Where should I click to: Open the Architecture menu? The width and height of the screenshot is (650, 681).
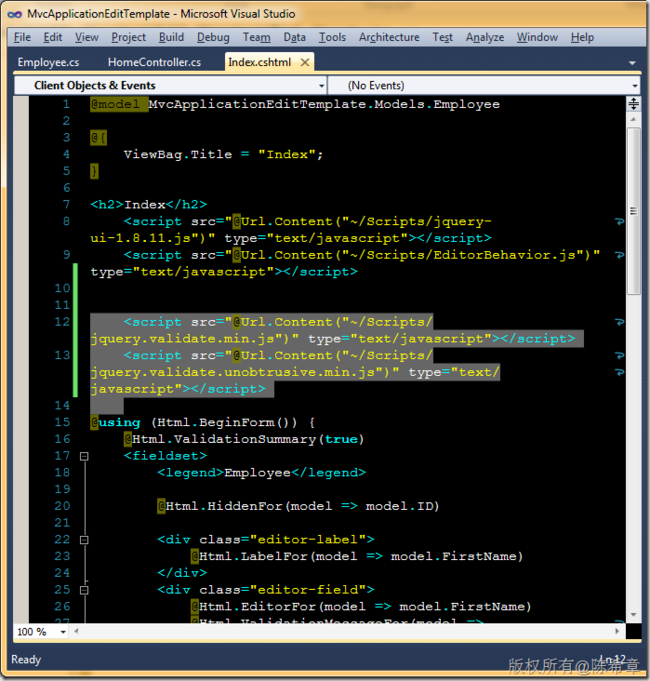point(389,37)
